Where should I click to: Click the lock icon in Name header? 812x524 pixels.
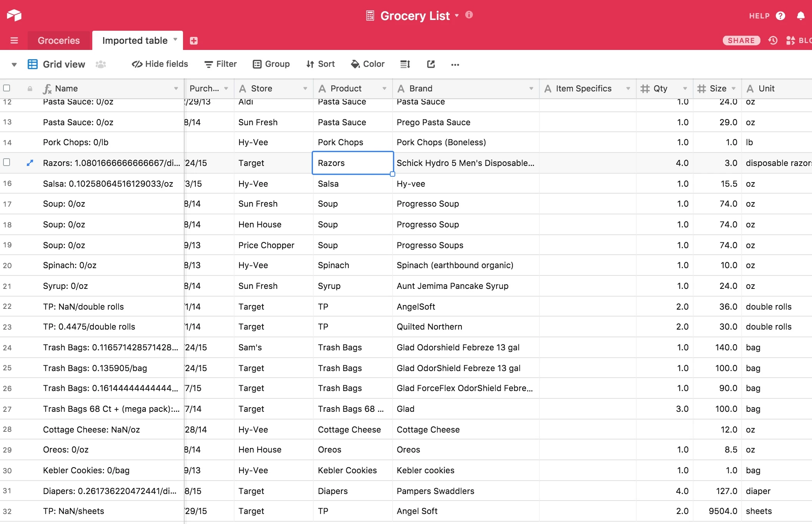click(x=30, y=89)
